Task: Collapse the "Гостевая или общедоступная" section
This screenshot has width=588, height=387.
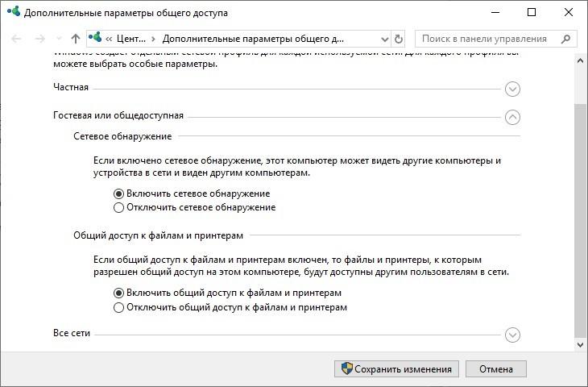Action: 512,117
